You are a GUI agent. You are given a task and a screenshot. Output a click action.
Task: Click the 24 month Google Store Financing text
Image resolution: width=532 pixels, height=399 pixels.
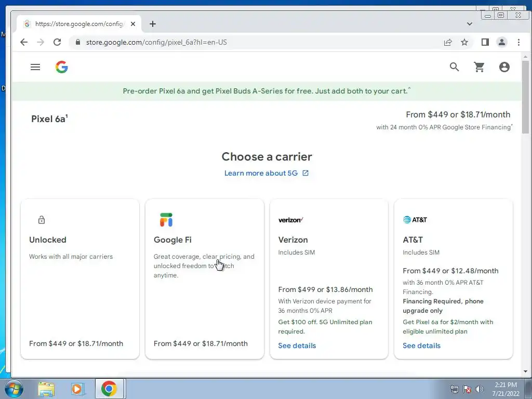pyautogui.click(x=444, y=127)
